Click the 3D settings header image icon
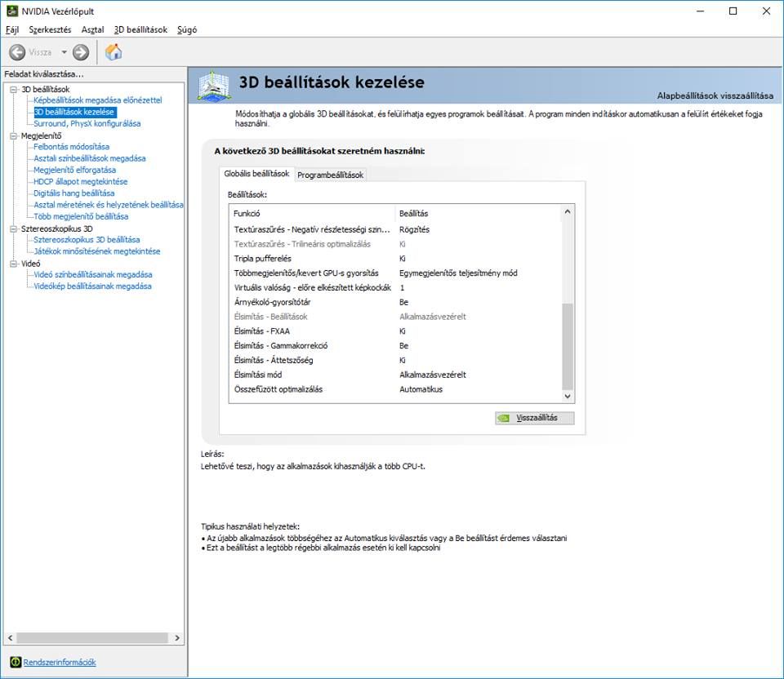784x679 pixels. click(214, 86)
